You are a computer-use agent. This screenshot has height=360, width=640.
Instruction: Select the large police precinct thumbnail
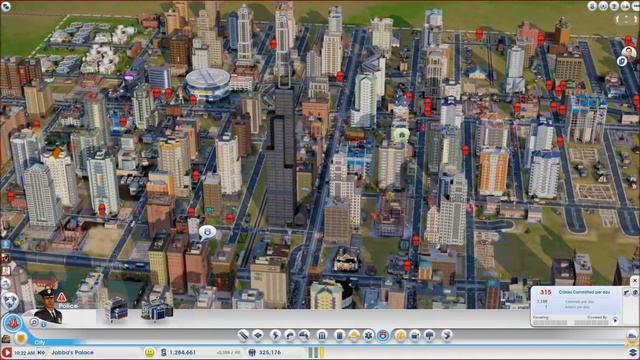pos(157,311)
